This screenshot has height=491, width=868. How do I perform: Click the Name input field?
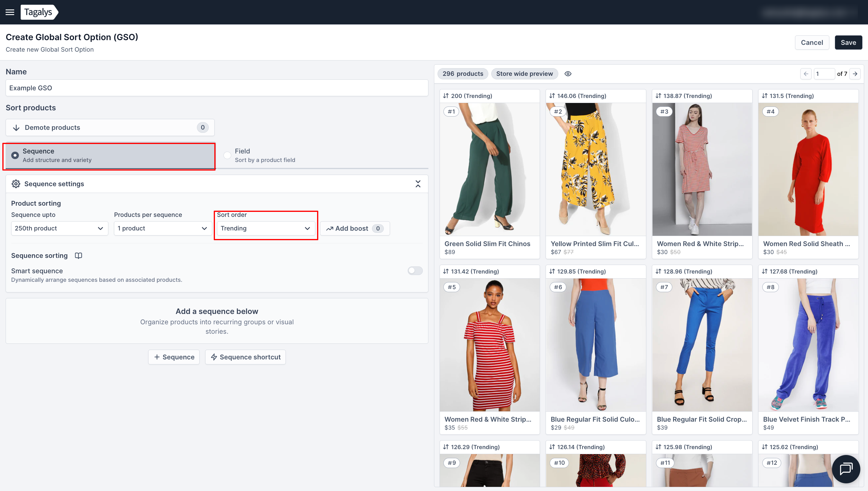coord(217,88)
